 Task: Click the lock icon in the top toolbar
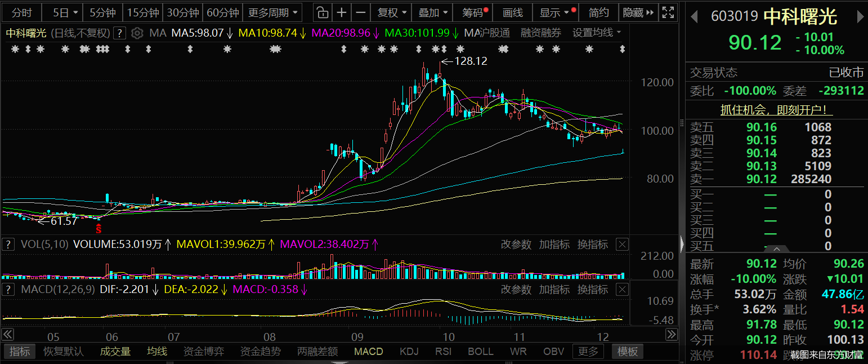click(321, 12)
